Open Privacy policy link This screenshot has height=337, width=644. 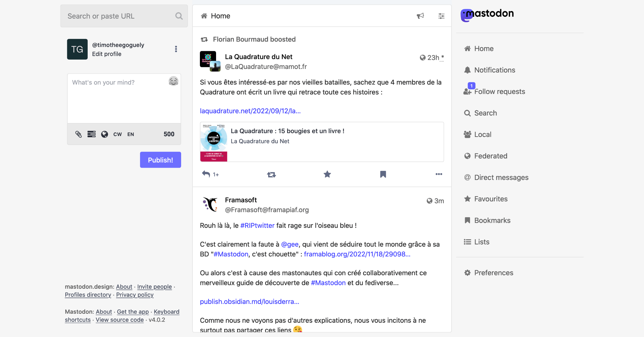click(x=135, y=295)
